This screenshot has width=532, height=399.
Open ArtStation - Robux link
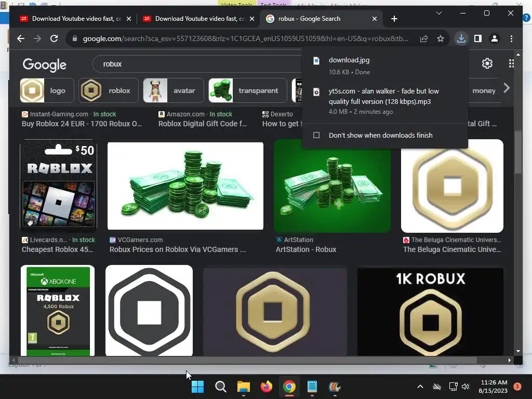pyautogui.click(x=306, y=249)
